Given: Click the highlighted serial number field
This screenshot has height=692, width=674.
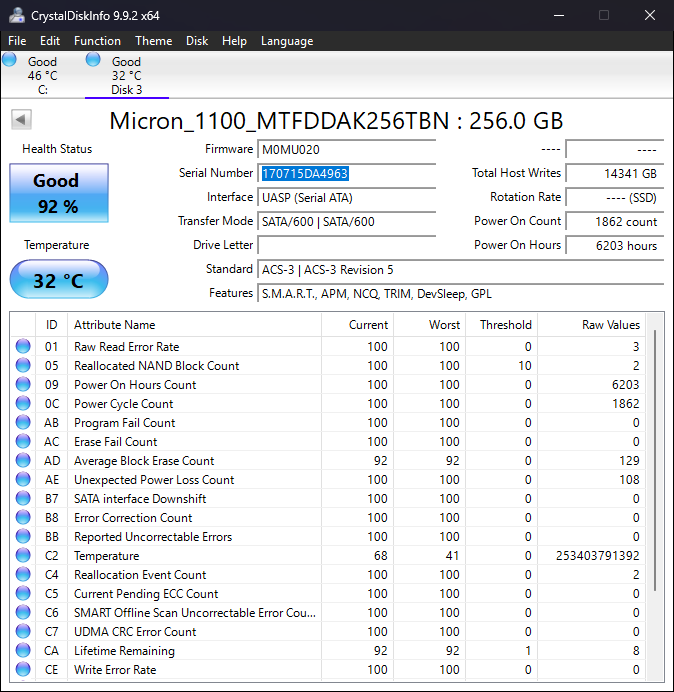Looking at the screenshot, I should pyautogui.click(x=346, y=173).
